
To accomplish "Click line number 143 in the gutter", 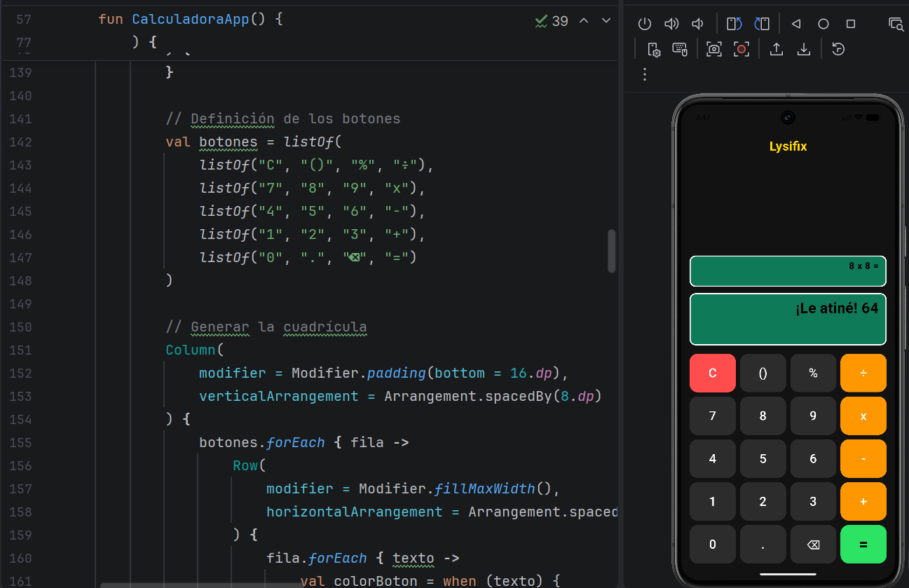I will point(20,165).
